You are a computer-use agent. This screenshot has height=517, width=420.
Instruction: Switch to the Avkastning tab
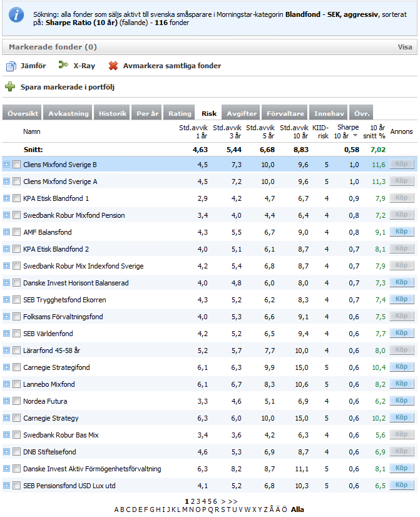click(68, 113)
